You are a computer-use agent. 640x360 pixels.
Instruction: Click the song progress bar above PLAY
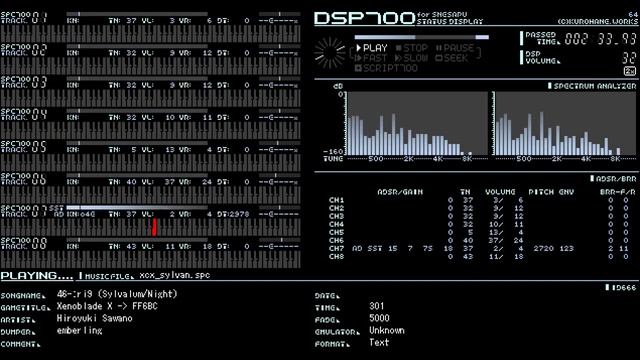point(422,37)
